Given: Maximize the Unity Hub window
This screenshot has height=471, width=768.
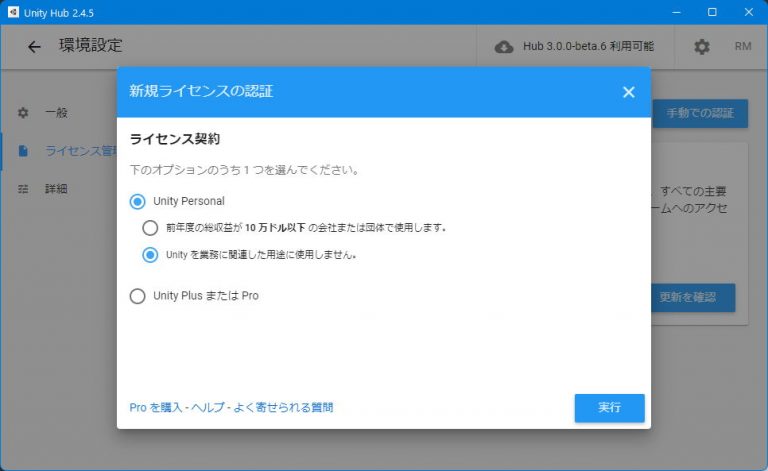Looking at the screenshot, I should 712,12.
